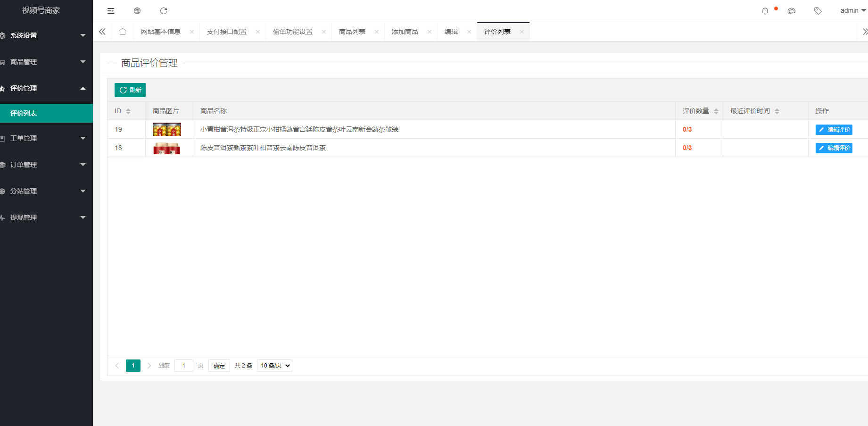Open the notification bell icon
This screenshot has width=868, height=426.
[765, 11]
